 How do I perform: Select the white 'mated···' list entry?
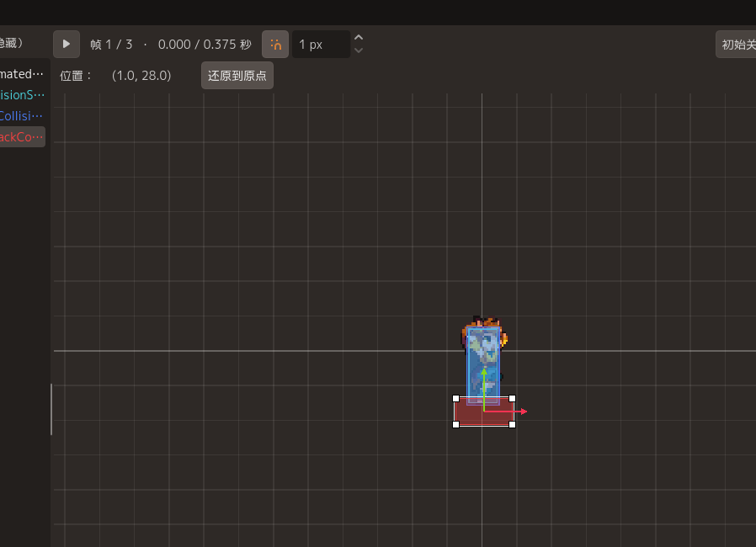pyautogui.click(x=22, y=74)
